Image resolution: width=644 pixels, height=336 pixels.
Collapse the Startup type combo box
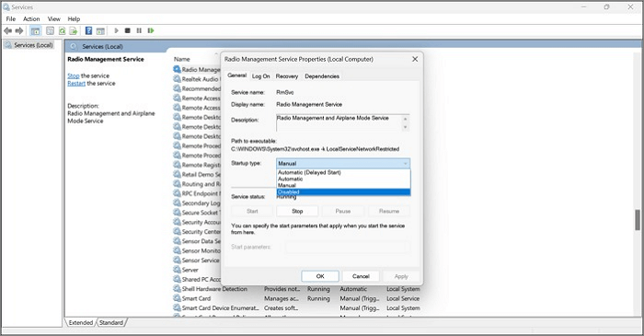click(343, 164)
